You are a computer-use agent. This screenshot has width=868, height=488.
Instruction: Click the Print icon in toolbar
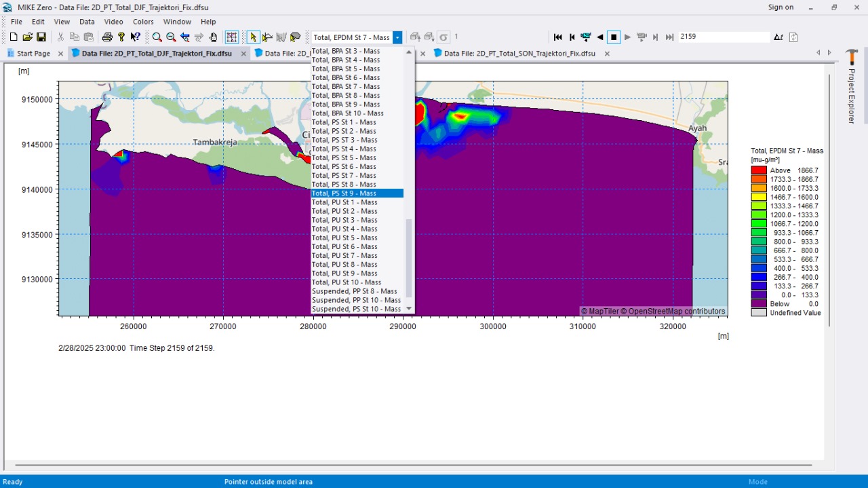click(107, 37)
